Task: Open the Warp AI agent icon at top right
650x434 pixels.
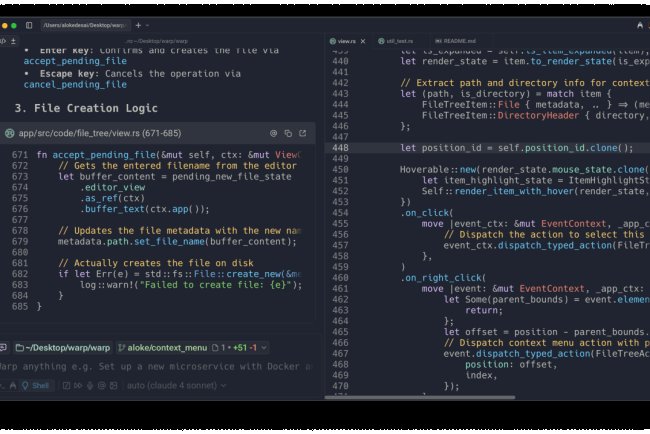Action: click(x=640, y=26)
